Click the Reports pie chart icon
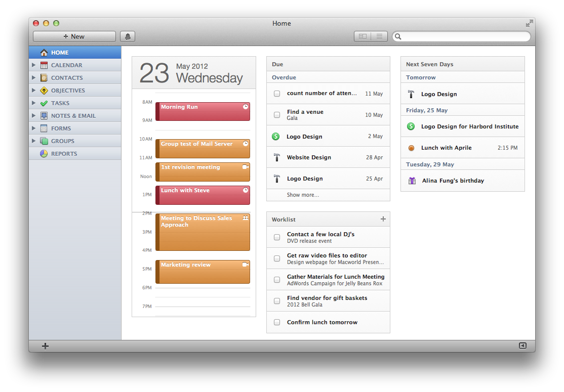 tap(44, 153)
